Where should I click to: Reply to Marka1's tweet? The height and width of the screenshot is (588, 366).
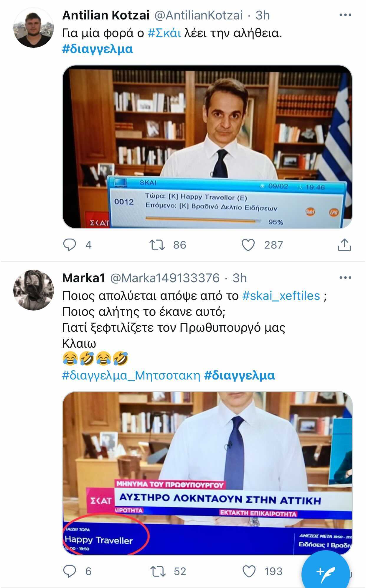[70, 571]
